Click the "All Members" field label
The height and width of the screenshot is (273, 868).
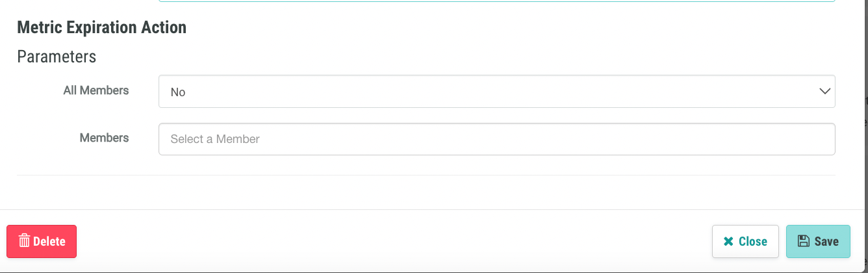tap(96, 90)
